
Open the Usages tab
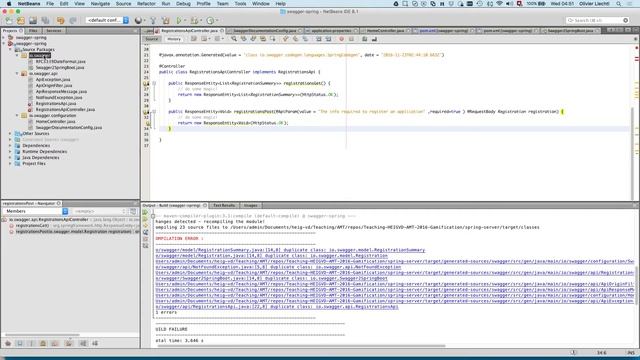[x=251, y=205]
